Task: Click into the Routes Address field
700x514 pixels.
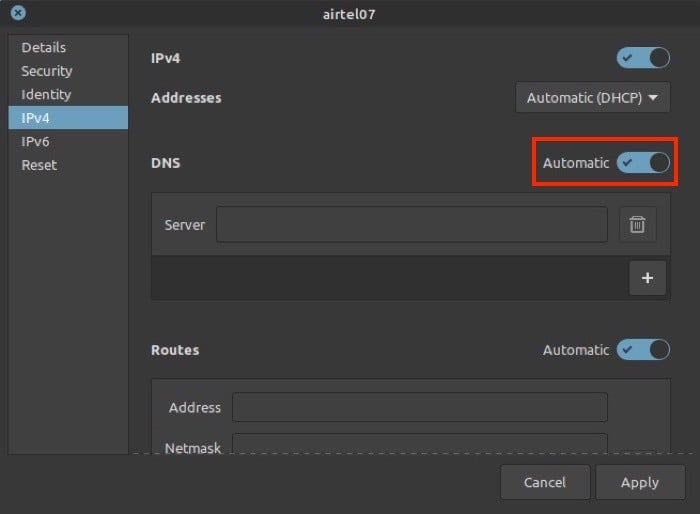Action: click(x=420, y=407)
